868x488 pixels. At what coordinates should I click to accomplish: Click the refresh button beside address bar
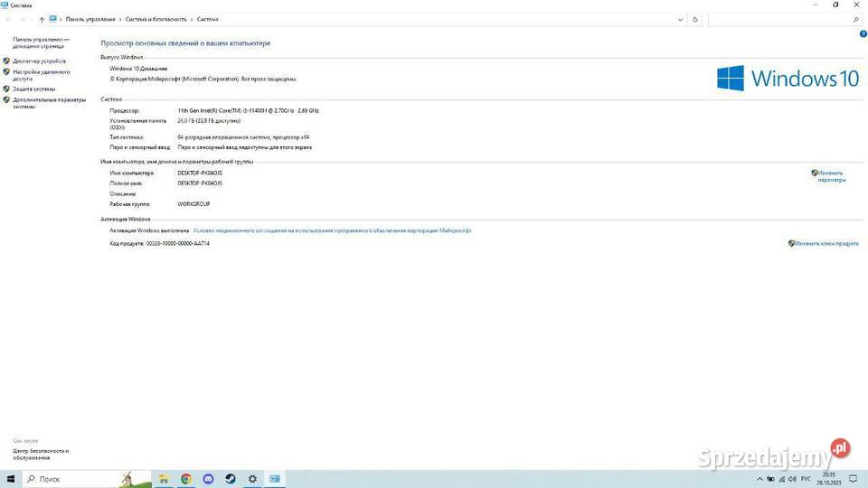tap(695, 19)
